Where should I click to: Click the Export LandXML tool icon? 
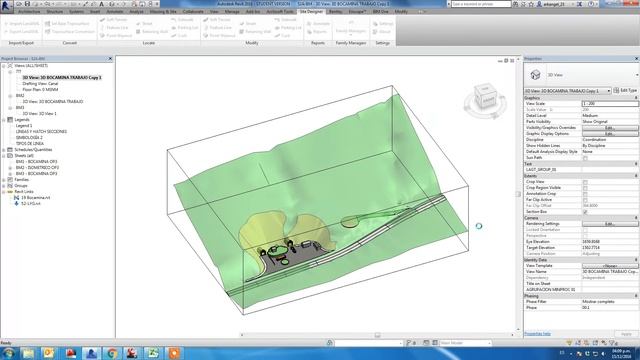coord(6,31)
